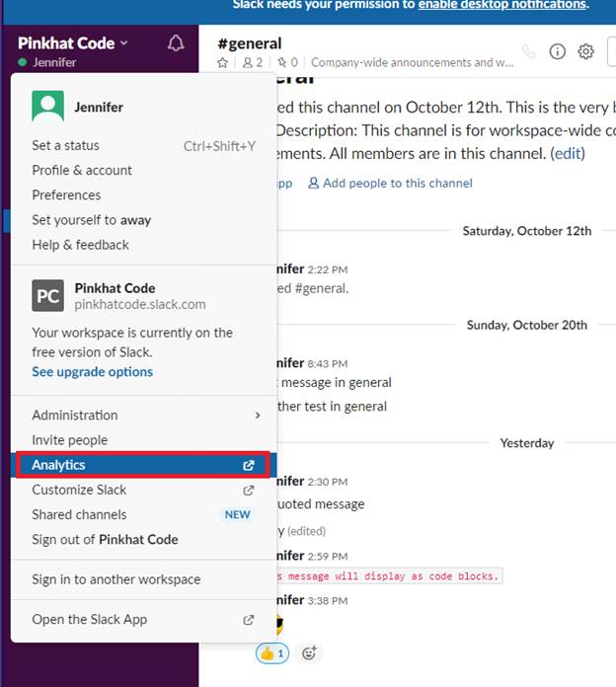616x687 pixels.
Task: Open Shared channels entry
Action: [x=144, y=514]
